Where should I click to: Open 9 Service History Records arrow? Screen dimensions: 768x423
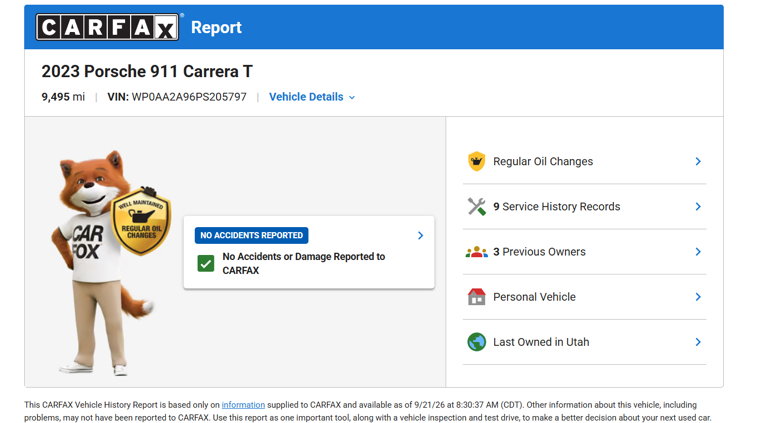coord(698,207)
